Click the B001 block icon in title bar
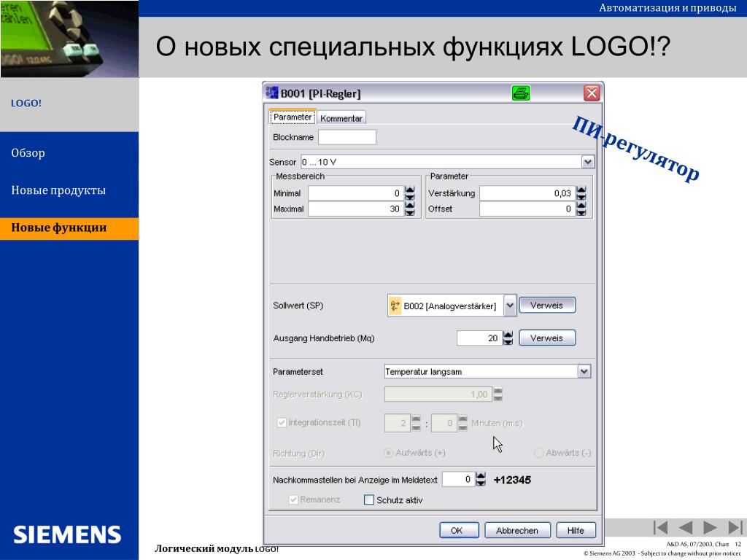 coord(272,93)
